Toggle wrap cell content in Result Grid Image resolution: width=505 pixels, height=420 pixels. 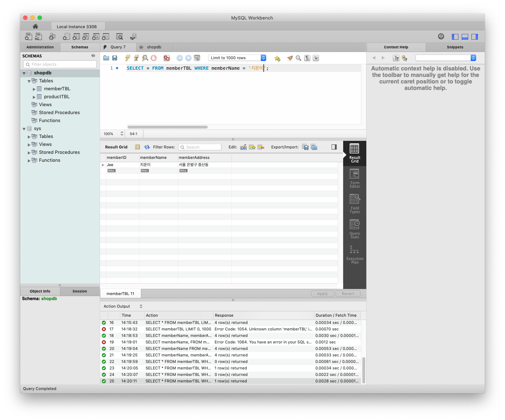click(137, 147)
